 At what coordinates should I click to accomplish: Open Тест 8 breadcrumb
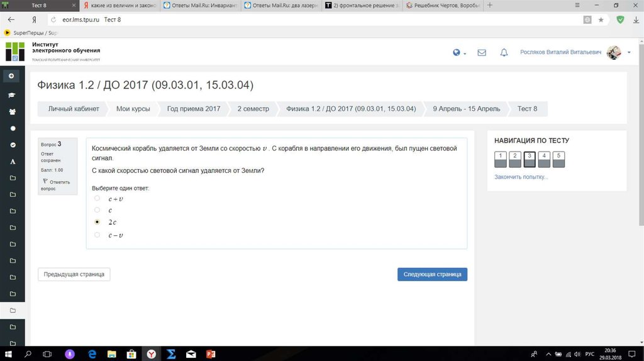(x=527, y=109)
